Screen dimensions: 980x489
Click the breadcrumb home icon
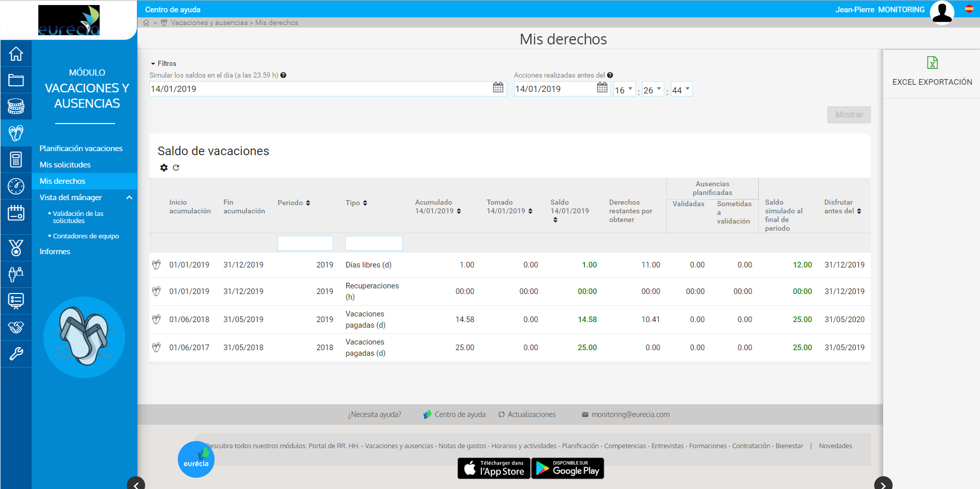[x=146, y=22]
